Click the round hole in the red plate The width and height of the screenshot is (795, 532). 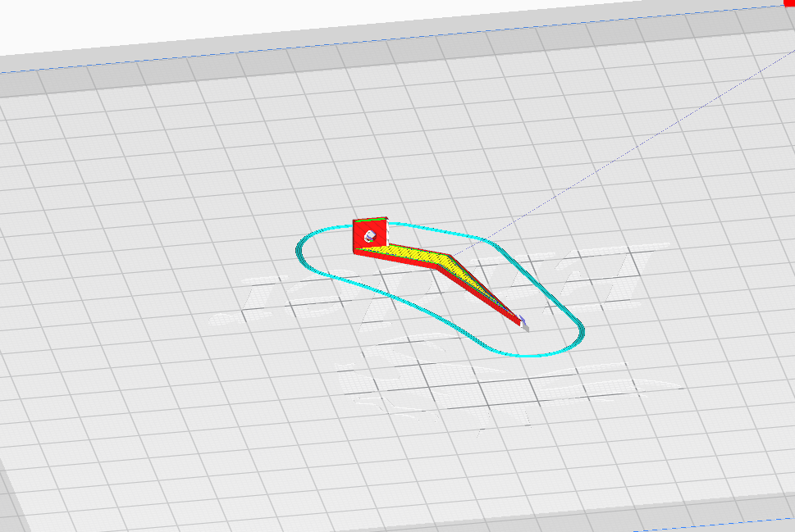pyautogui.click(x=370, y=235)
